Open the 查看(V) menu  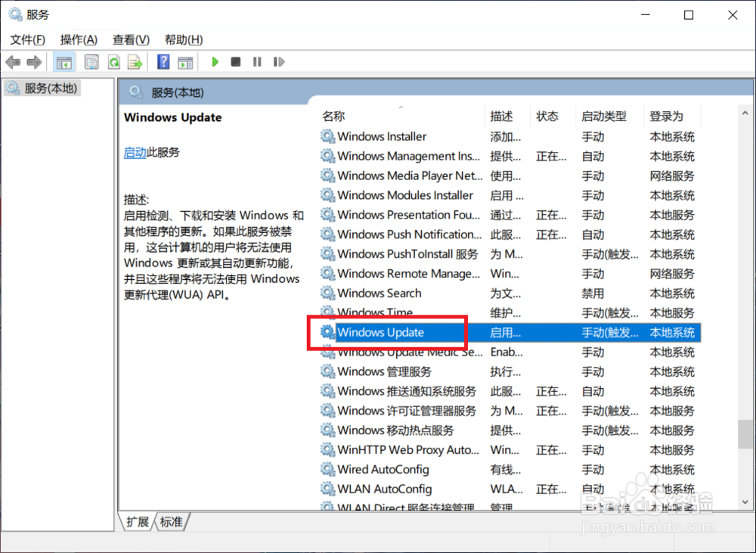point(131,39)
